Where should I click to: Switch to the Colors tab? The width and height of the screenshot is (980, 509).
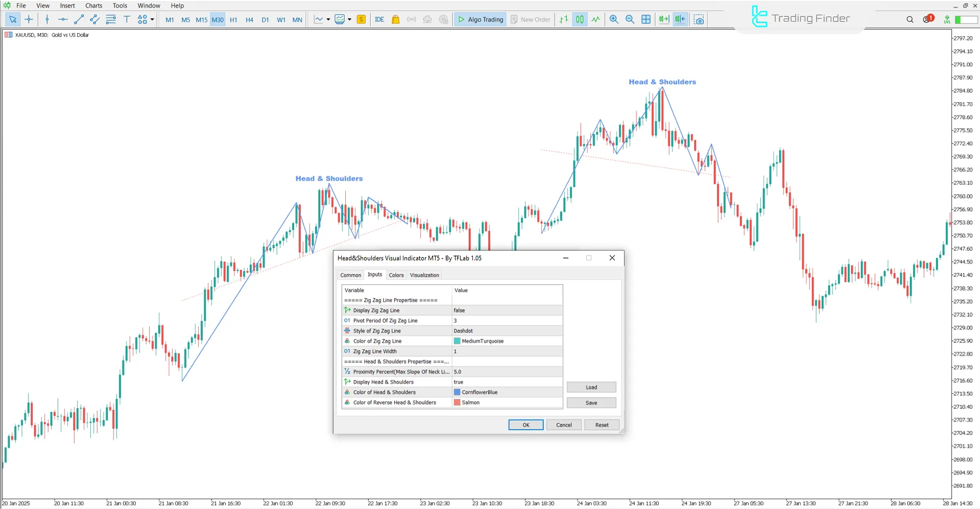(x=396, y=275)
